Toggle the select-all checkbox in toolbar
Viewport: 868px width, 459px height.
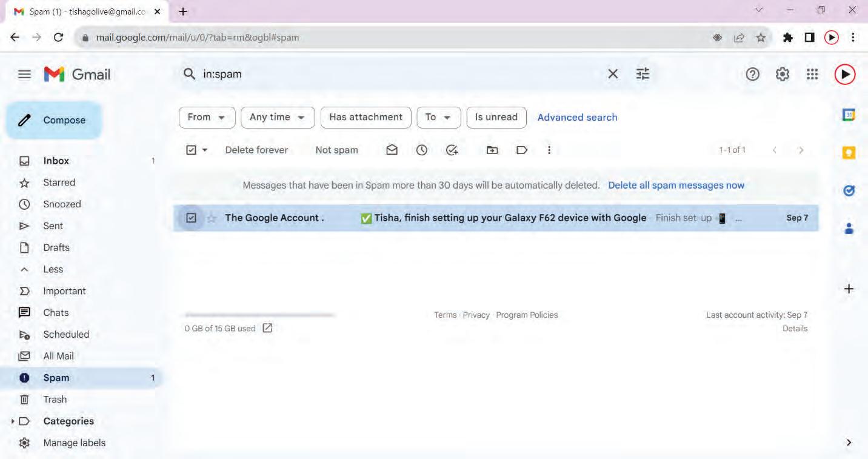(x=191, y=150)
